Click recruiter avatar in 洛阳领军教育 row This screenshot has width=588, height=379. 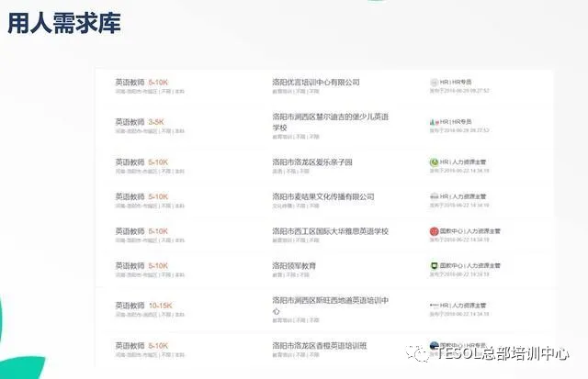pyautogui.click(x=434, y=265)
